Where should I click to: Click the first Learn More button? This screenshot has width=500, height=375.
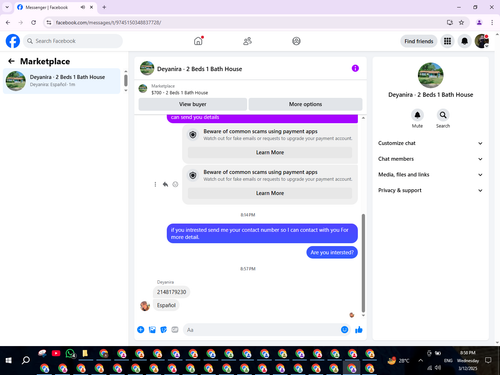click(x=270, y=152)
